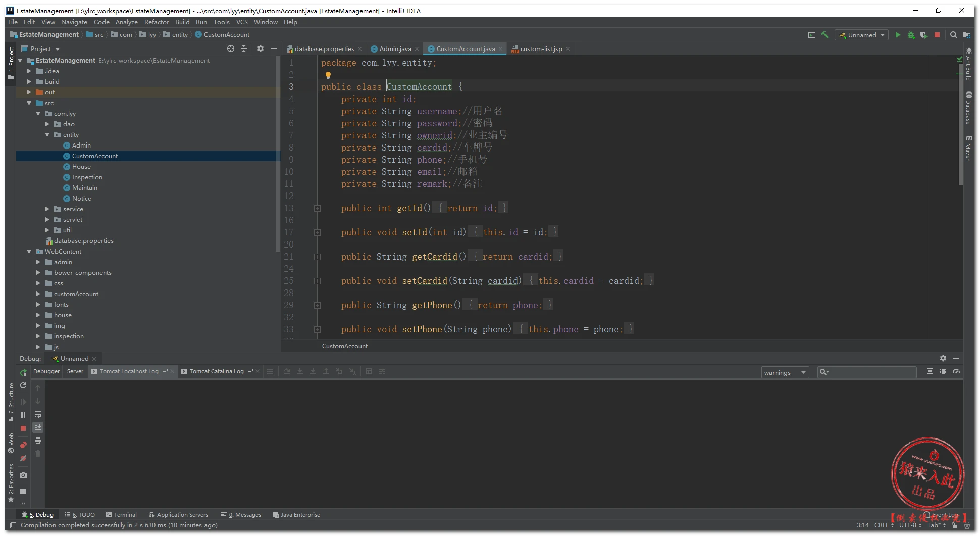Open the Refactor menu
Screen dimensions: 980x536
(x=156, y=22)
